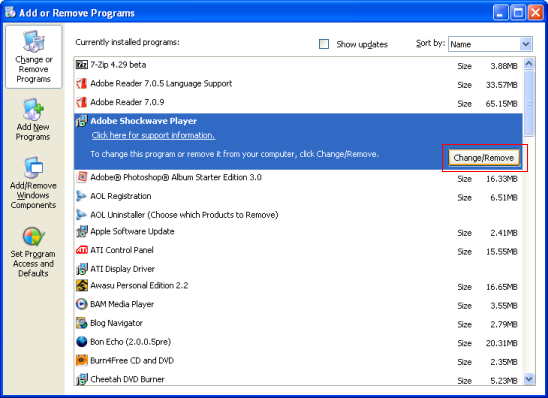
Task: Select the AOL Registration entry
Action: 298,196
